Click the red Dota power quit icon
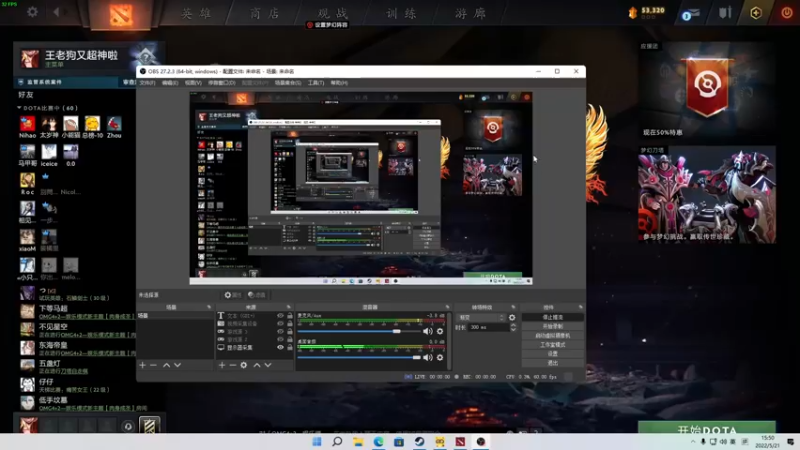The width and height of the screenshot is (800, 450). (x=787, y=12)
